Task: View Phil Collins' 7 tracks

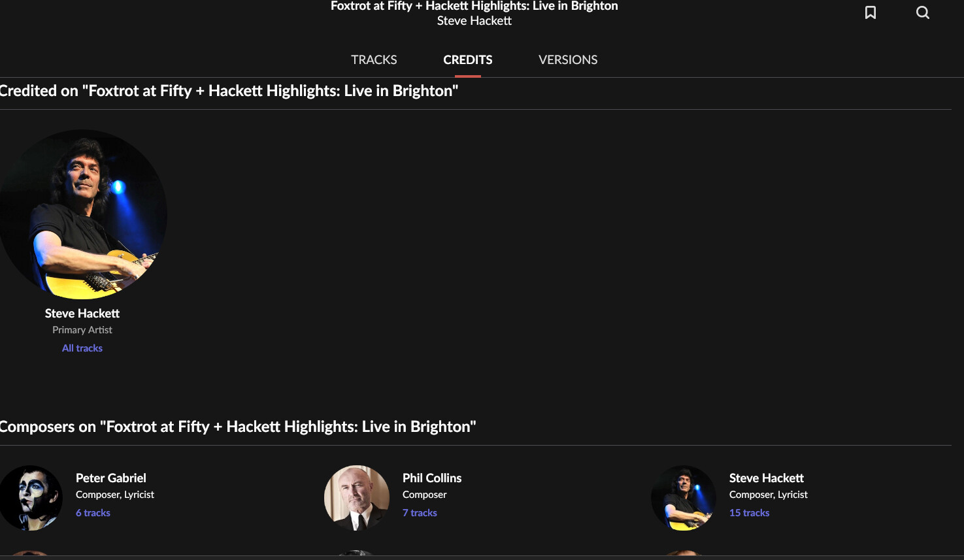Action: pos(420,513)
